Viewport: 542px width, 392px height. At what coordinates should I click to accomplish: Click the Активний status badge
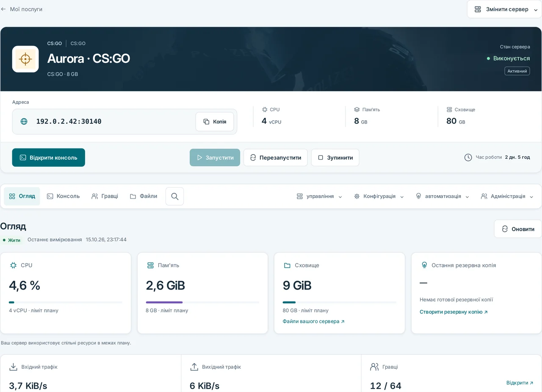pos(517,71)
